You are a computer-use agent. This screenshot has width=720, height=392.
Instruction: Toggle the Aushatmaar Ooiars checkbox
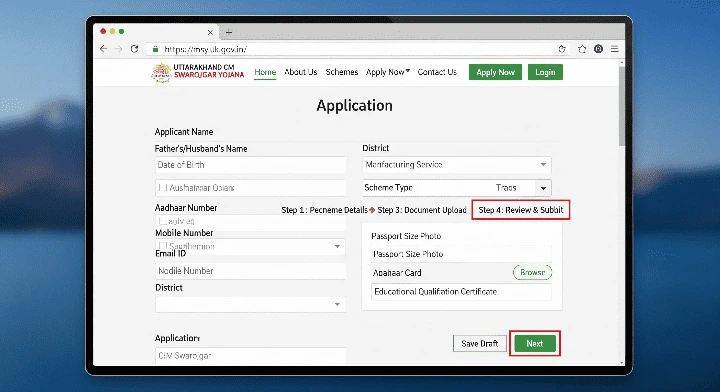(x=162, y=188)
